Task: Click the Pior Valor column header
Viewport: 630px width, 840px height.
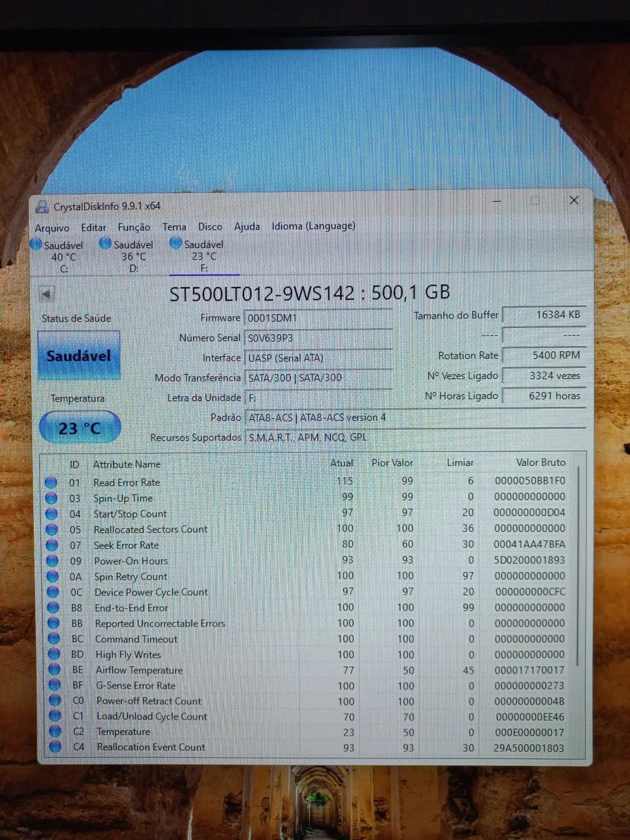Action: point(392,463)
